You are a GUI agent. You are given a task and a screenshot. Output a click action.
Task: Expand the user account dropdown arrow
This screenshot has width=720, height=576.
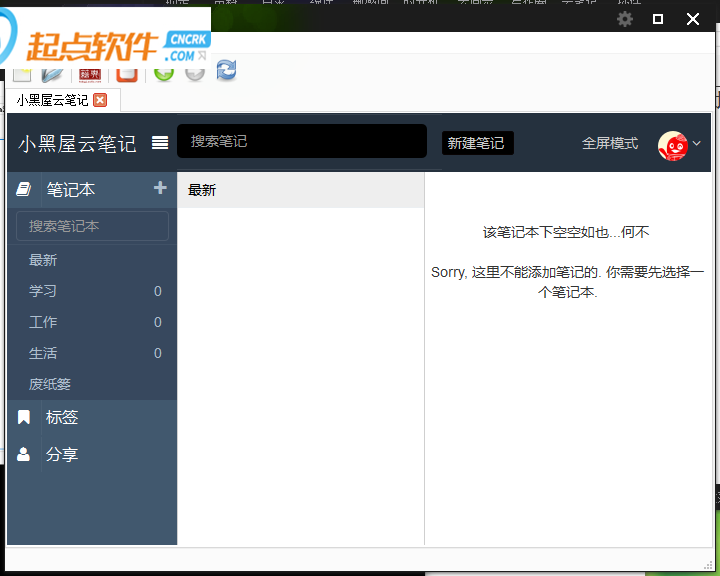pos(696,143)
